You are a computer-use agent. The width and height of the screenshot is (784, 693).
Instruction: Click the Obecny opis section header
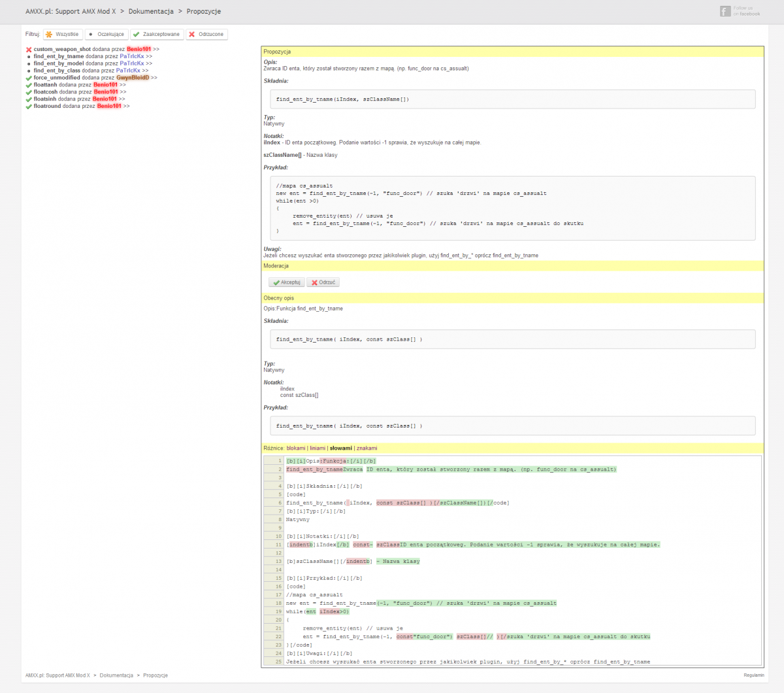point(512,298)
